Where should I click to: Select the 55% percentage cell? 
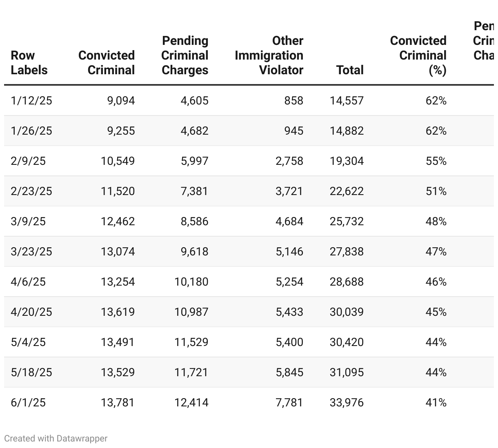tap(436, 161)
